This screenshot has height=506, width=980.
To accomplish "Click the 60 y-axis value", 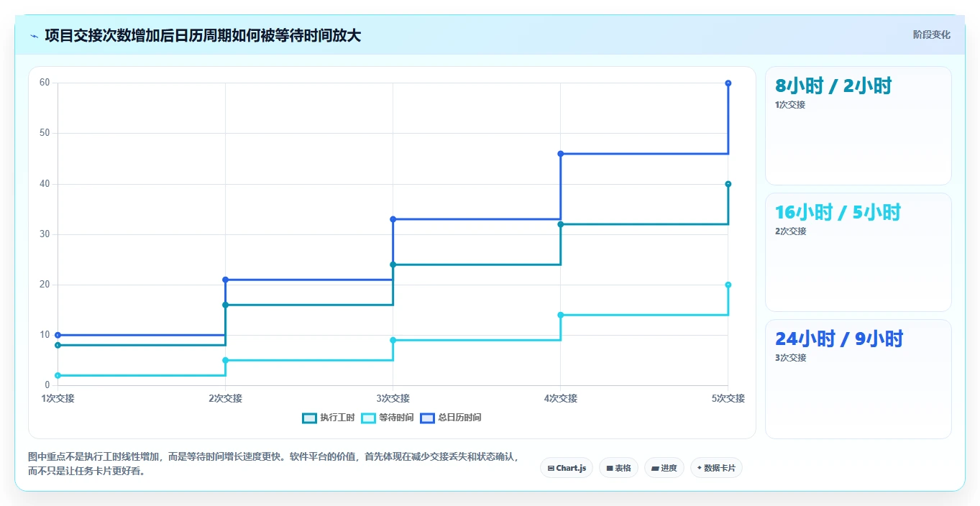I will [x=45, y=83].
